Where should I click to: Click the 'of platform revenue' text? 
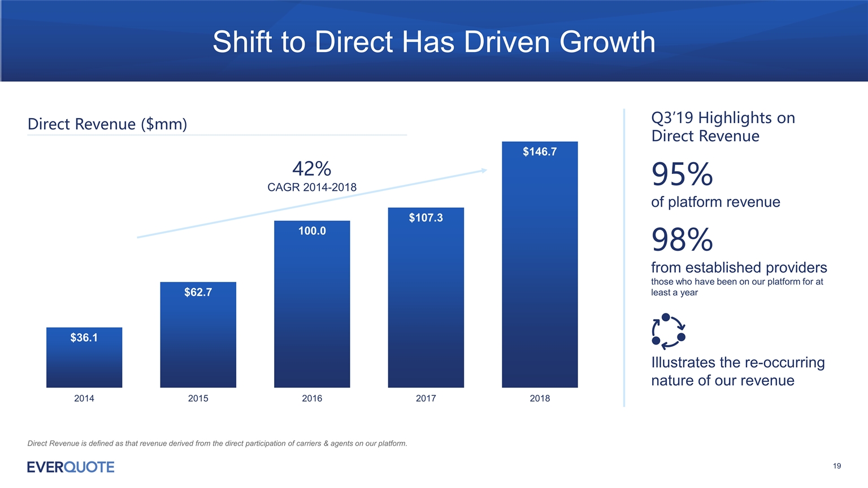click(x=715, y=202)
